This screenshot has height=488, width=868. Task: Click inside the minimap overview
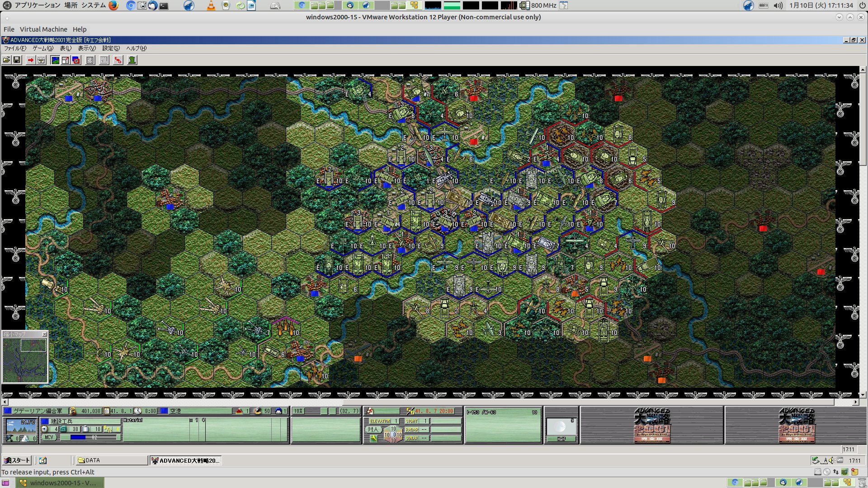pos(25,360)
